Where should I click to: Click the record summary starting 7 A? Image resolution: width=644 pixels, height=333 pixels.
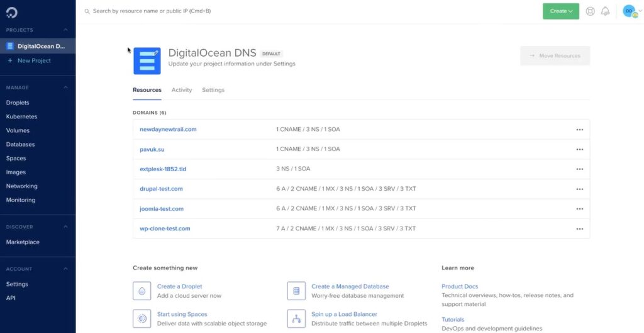[346, 229]
